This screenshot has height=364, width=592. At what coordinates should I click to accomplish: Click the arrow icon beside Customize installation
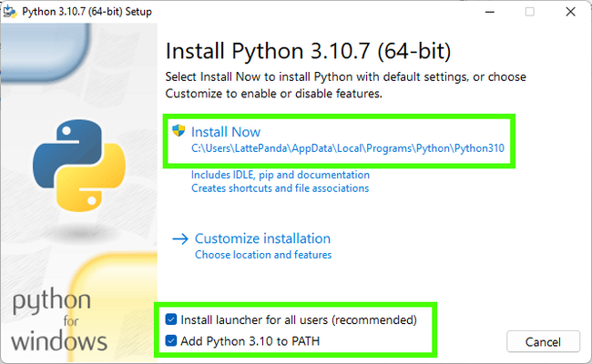tap(180, 238)
